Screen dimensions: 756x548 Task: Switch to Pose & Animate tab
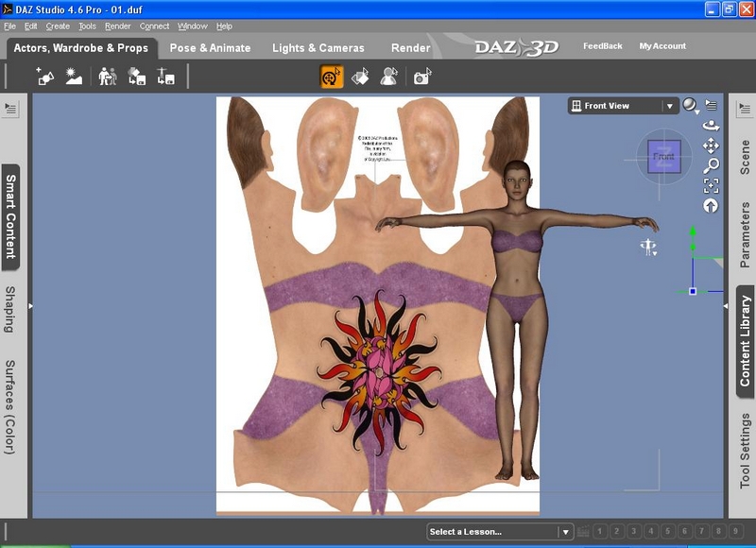click(210, 48)
